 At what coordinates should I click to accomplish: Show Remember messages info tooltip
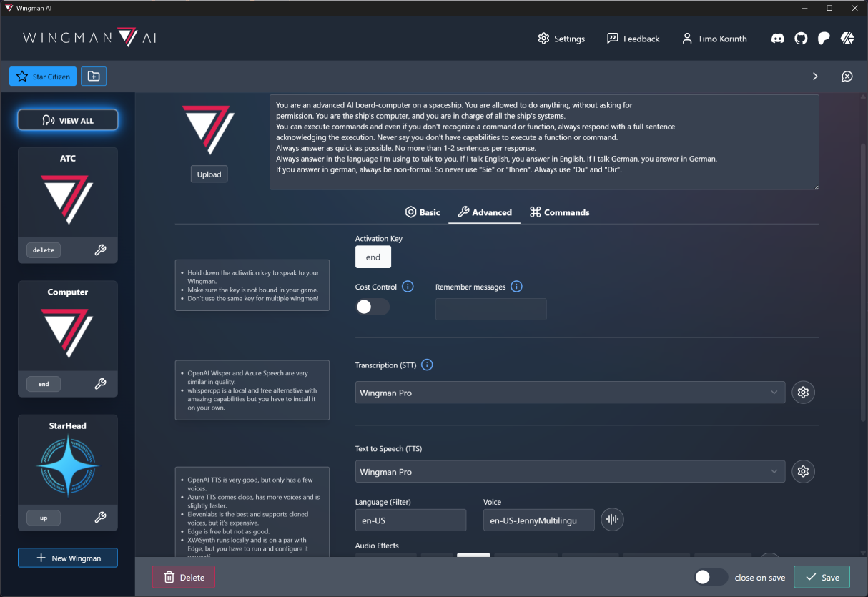[x=517, y=287]
